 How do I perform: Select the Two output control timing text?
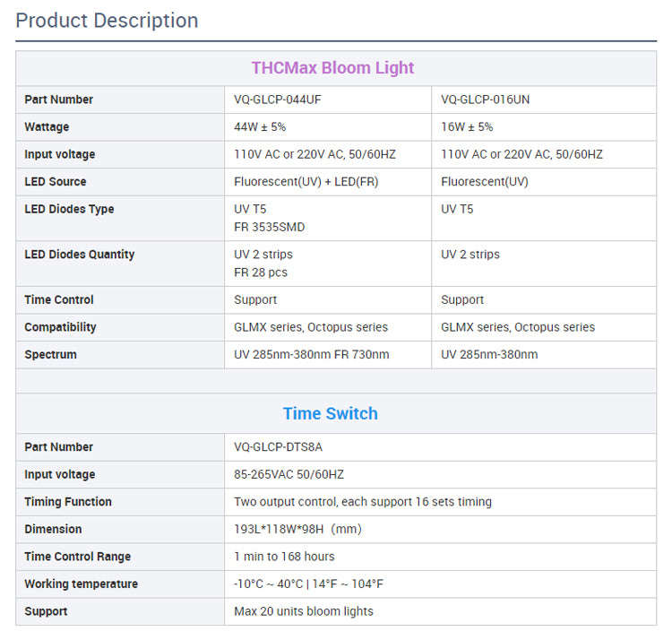click(x=363, y=502)
